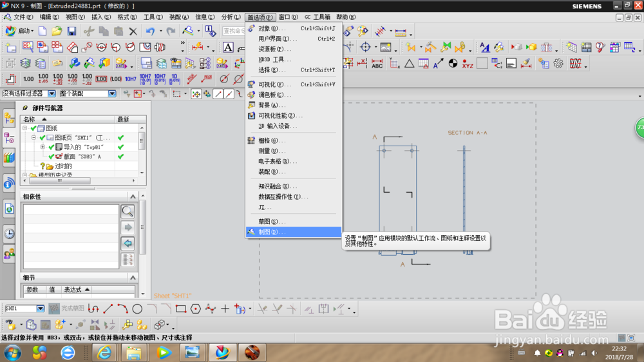The width and height of the screenshot is (644, 362).
Task: Select the Profile sketch tool
Action: point(93,309)
